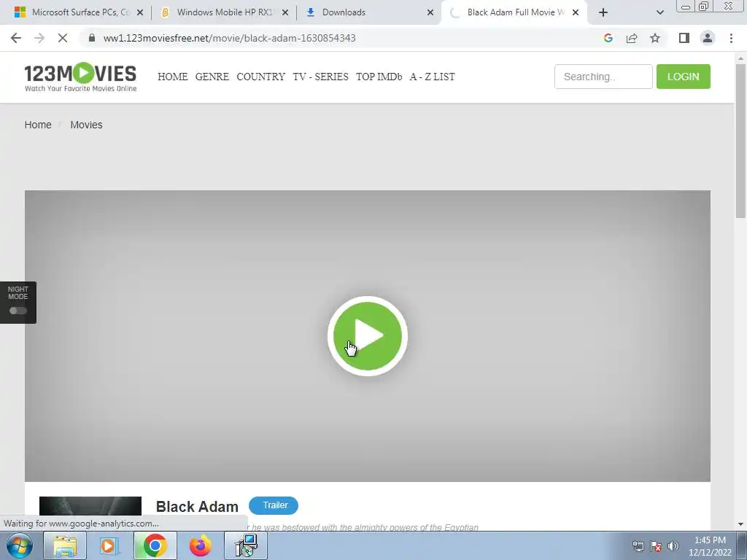
Task: Open the Chrome three-dot menu
Action: coord(731,38)
